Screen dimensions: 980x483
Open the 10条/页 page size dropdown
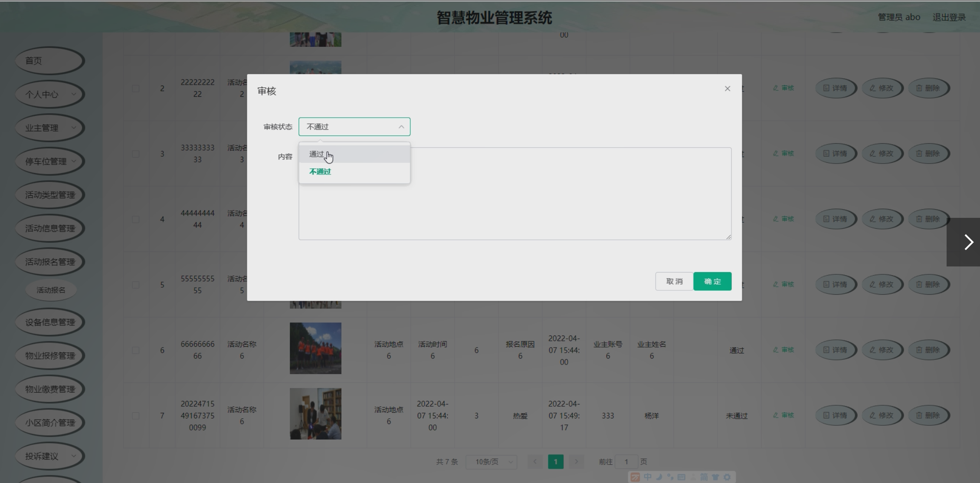tap(492, 462)
